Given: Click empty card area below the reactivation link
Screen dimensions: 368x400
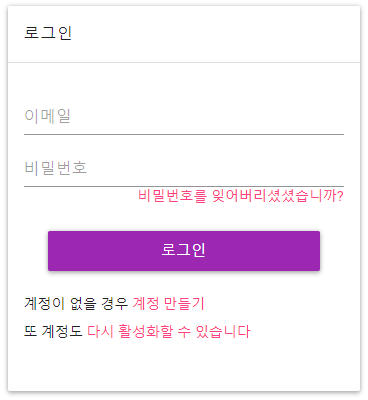Looking at the screenshot, I should (x=184, y=365).
